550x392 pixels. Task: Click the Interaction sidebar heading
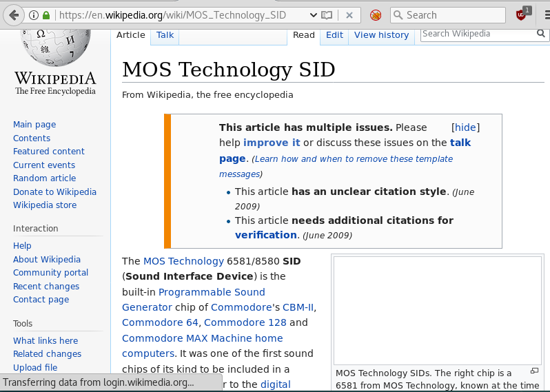click(35, 229)
